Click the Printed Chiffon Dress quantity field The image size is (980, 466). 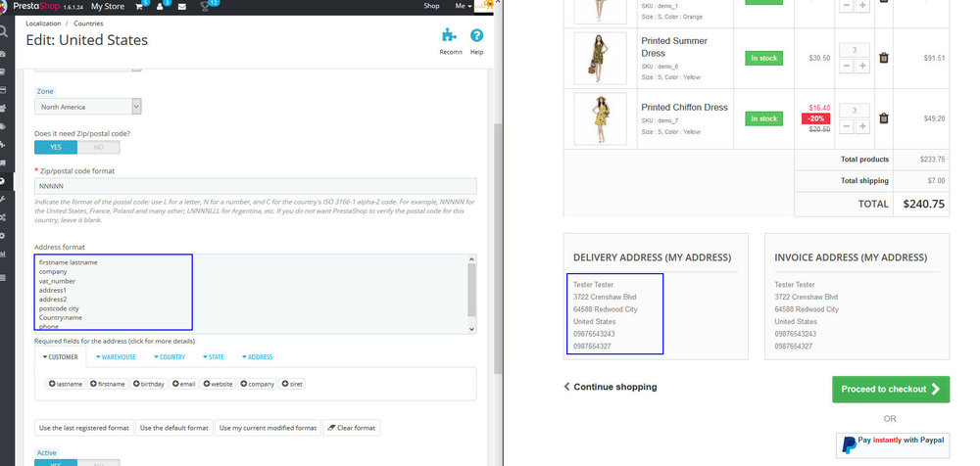pos(855,112)
